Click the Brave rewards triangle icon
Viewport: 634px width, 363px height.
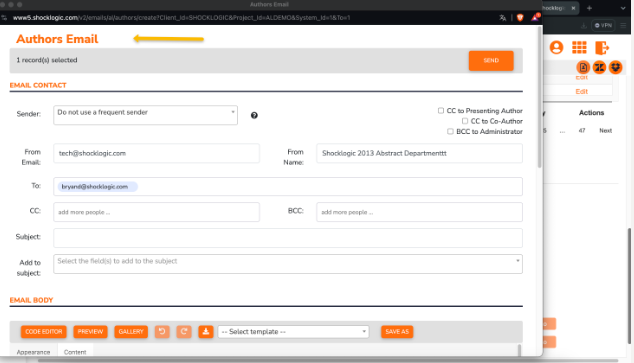tap(535, 17)
